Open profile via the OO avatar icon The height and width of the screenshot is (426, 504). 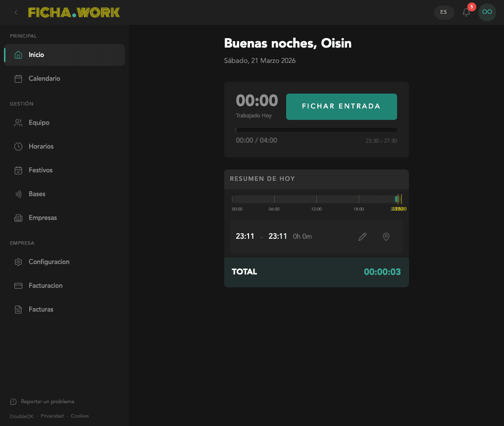click(487, 12)
